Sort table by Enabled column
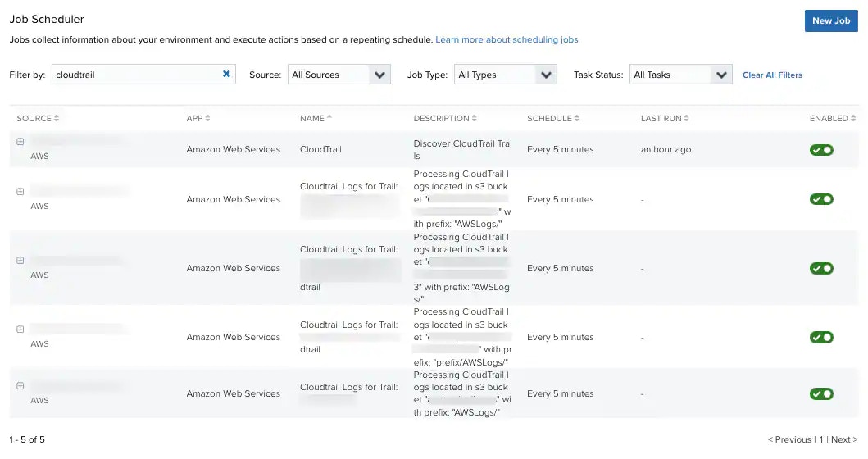The image size is (868, 459). (832, 118)
